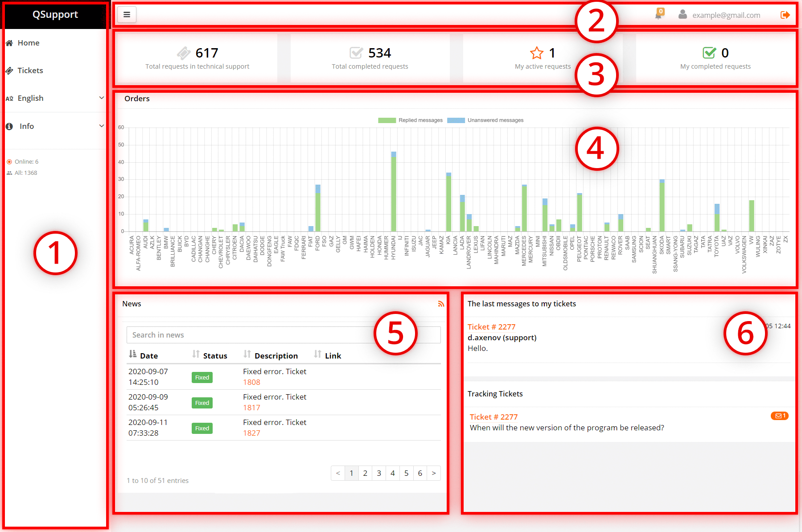Sort news table by Status
Screen dimensions: 802x532
[210, 355]
